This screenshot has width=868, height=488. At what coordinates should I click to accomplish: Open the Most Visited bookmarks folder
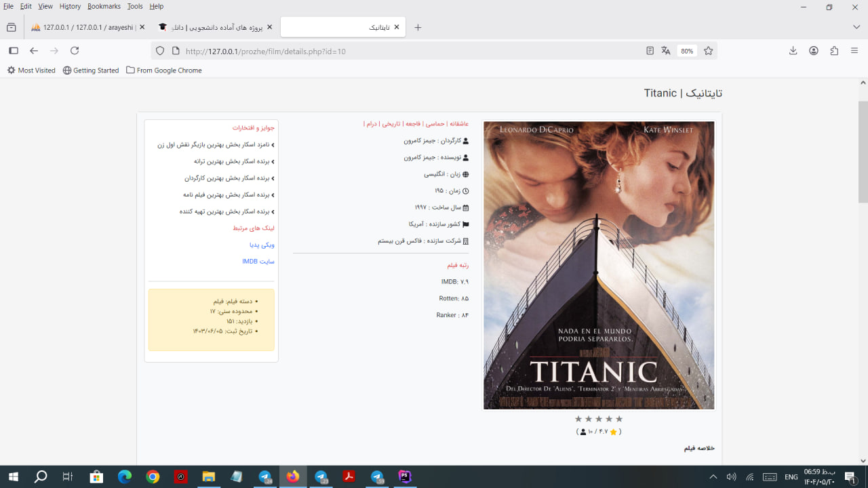coord(31,70)
